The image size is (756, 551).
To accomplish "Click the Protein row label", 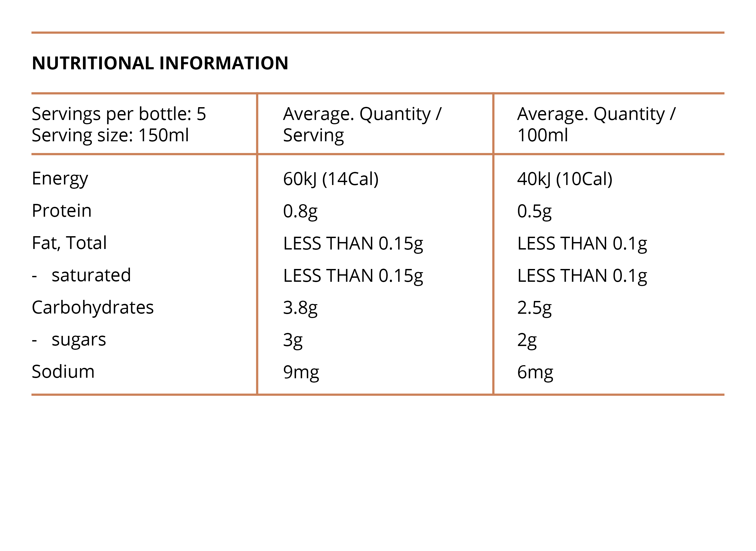I will point(62,211).
